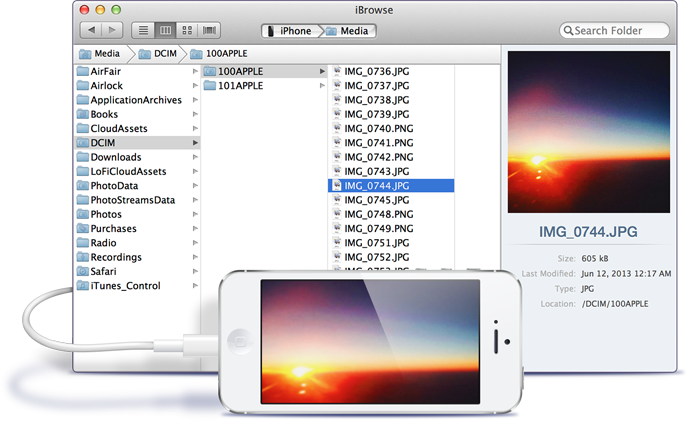Click the sunset preview thumbnail
This screenshot has height=421, width=687.
point(588,132)
